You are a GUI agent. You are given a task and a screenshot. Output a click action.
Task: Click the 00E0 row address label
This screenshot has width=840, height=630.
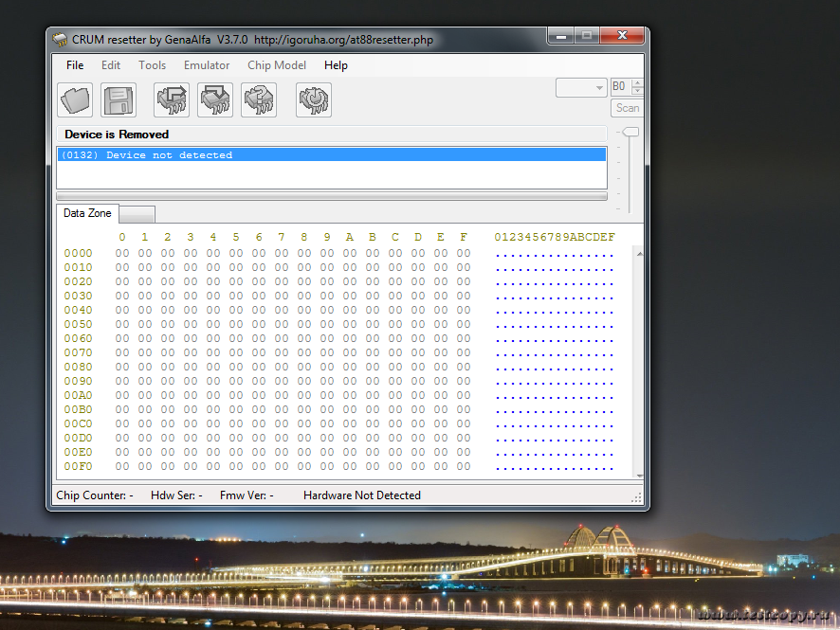[x=78, y=452]
